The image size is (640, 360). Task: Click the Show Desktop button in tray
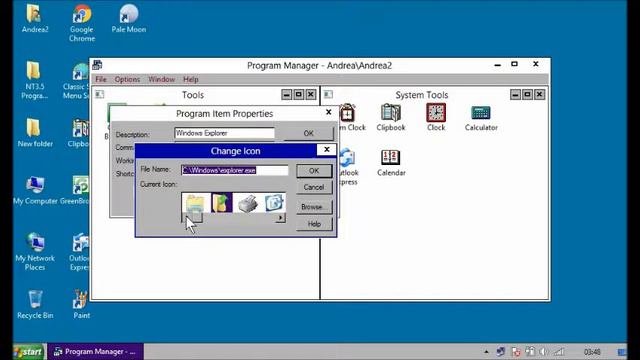(622, 352)
